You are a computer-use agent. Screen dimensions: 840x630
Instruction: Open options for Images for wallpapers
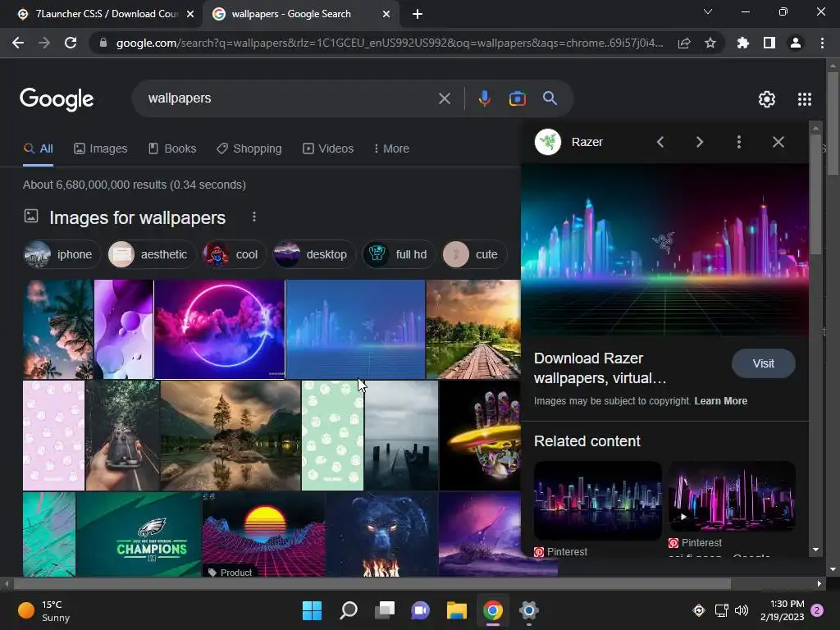tap(254, 217)
